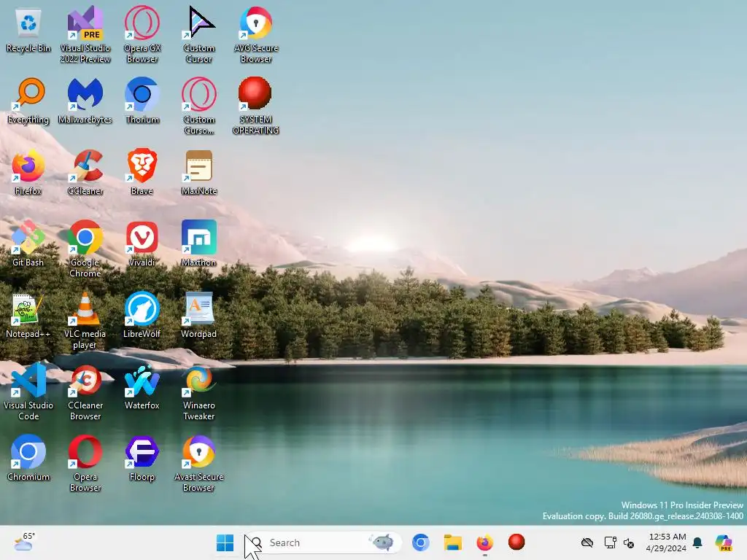Click the Firefox desktop shortcut
The height and width of the screenshot is (560, 747).
pyautogui.click(x=28, y=172)
